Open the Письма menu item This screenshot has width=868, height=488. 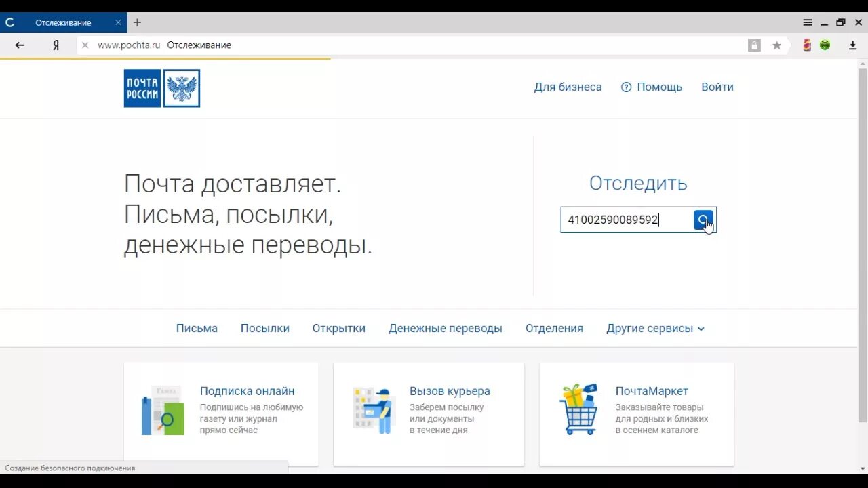[197, 329]
